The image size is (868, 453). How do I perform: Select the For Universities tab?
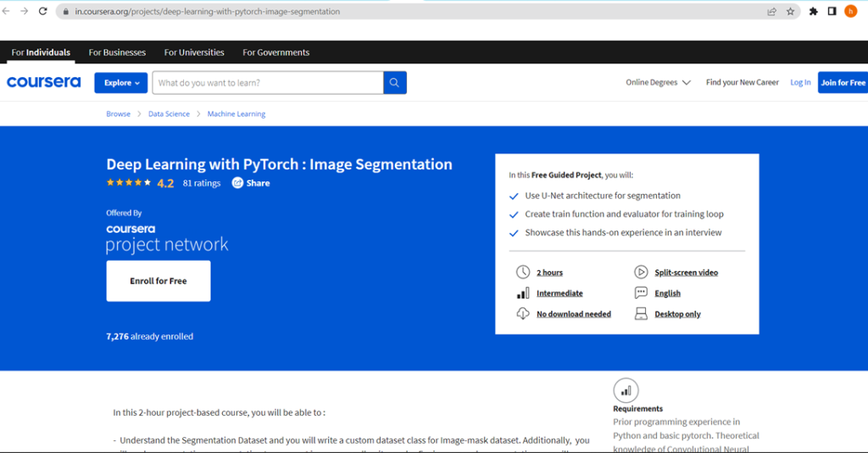pyautogui.click(x=194, y=52)
